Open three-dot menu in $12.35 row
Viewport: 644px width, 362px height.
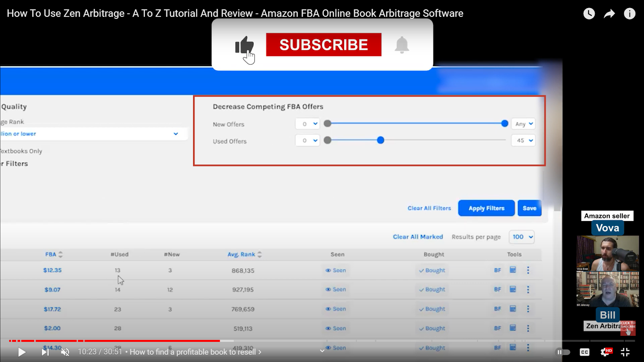click(528, 270)
